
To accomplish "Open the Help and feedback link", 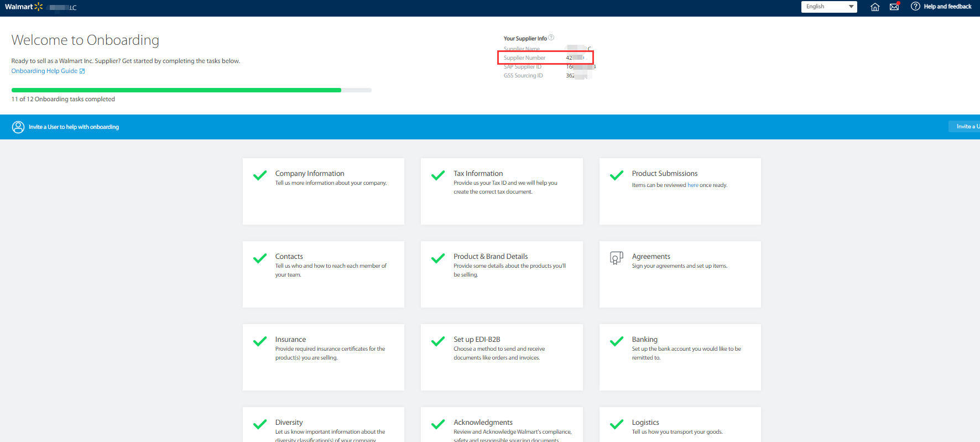I will point(947,7).
